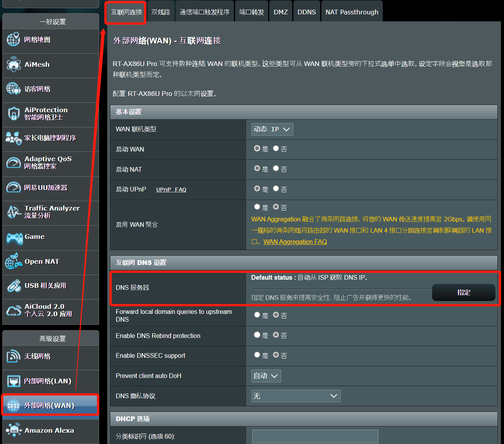This screenshot has width=504, height=444.
Task: Open the 外部网络(WAN) globe icon
Action: [14, 405]
